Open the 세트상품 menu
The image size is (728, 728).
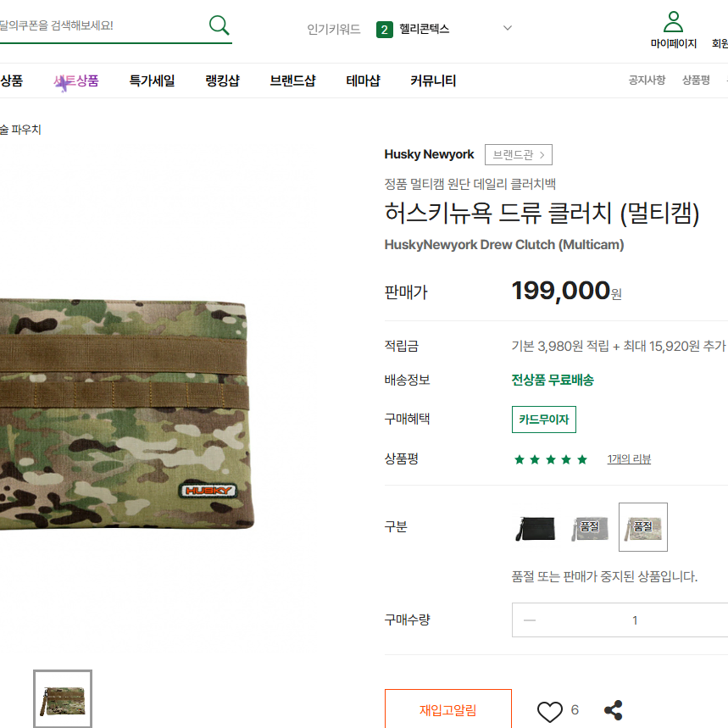point(76,81)
